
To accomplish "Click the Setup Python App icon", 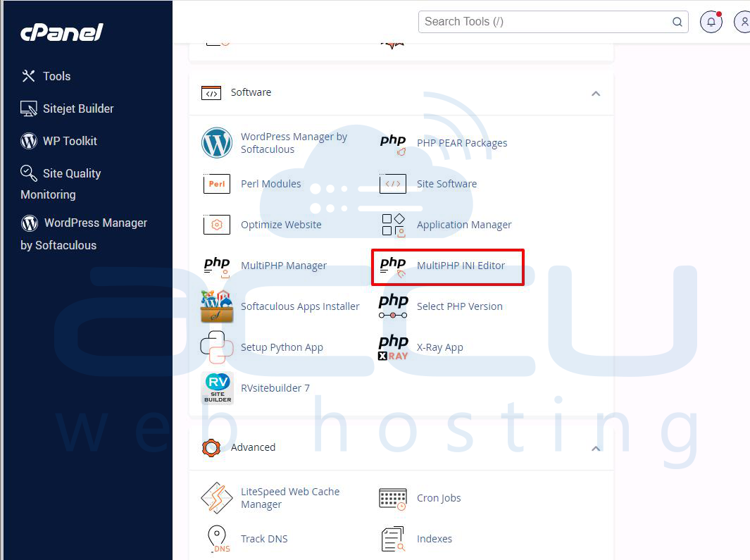I will (x=217, y=347).
